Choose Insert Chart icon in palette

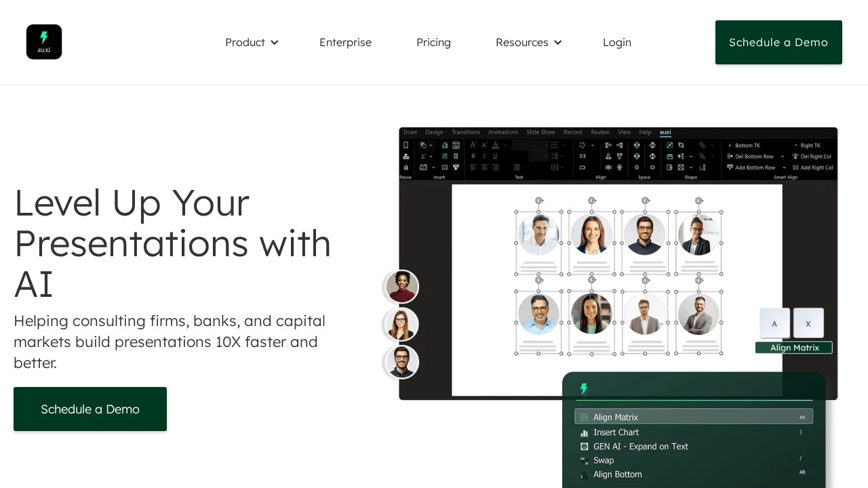click(x=584, y=432)
